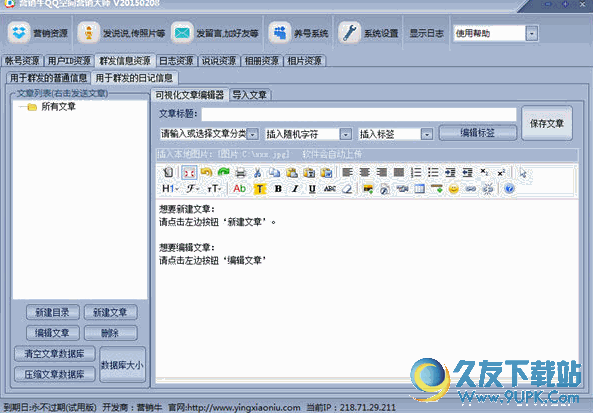Align text right in editor
This screenshot has width=593, height=413.
(382, 172)
